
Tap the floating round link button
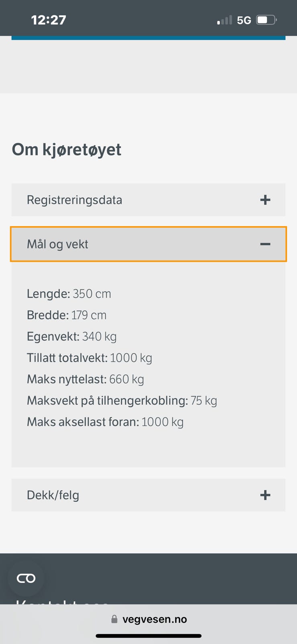coord(26,578)
